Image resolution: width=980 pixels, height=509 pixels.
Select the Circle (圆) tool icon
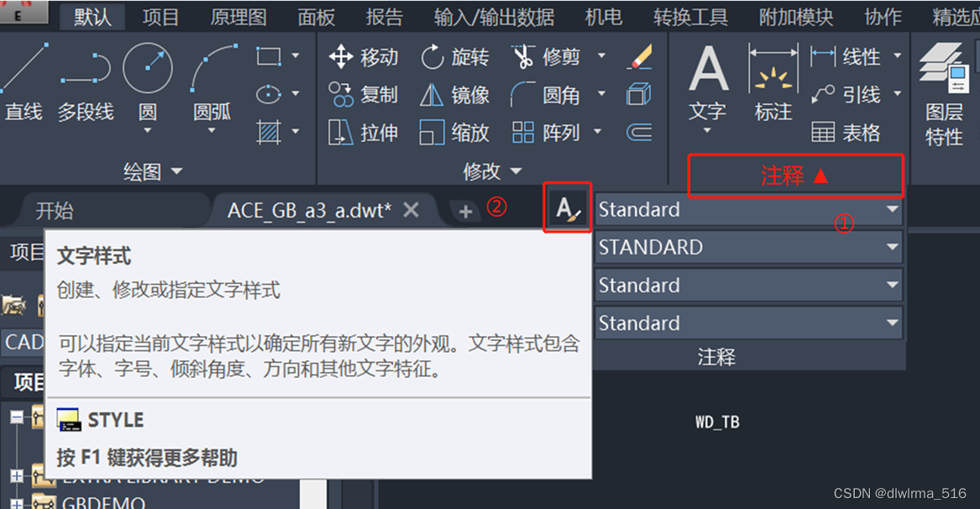pyautogui.click(x=148, y=68)
